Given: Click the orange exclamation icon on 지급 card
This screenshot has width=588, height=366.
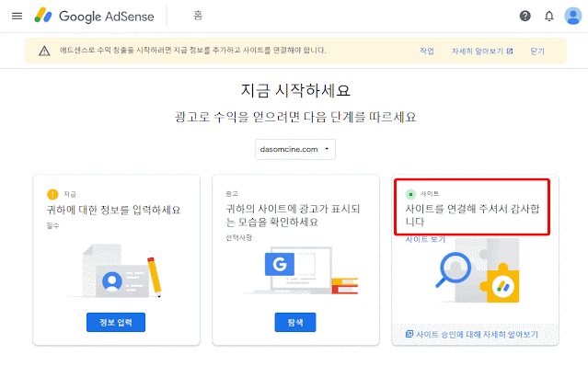Looking at the screenshot, I should 52,194.
